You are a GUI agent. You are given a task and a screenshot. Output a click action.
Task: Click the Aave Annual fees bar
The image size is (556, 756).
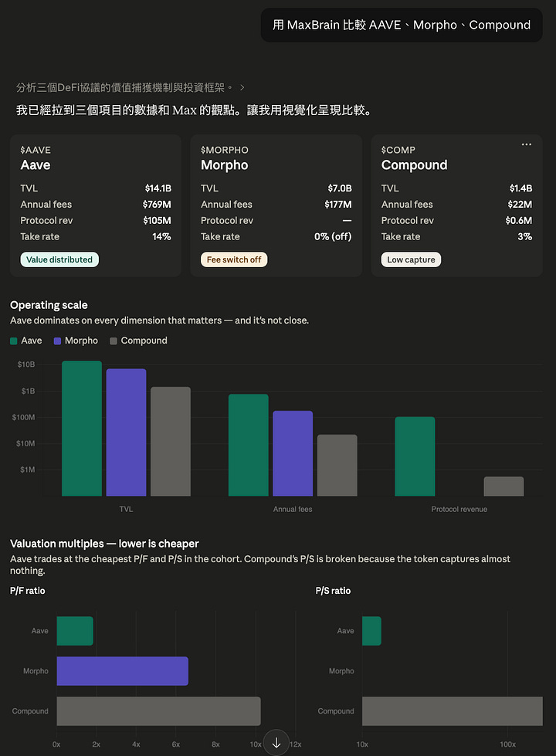(249, 445)
